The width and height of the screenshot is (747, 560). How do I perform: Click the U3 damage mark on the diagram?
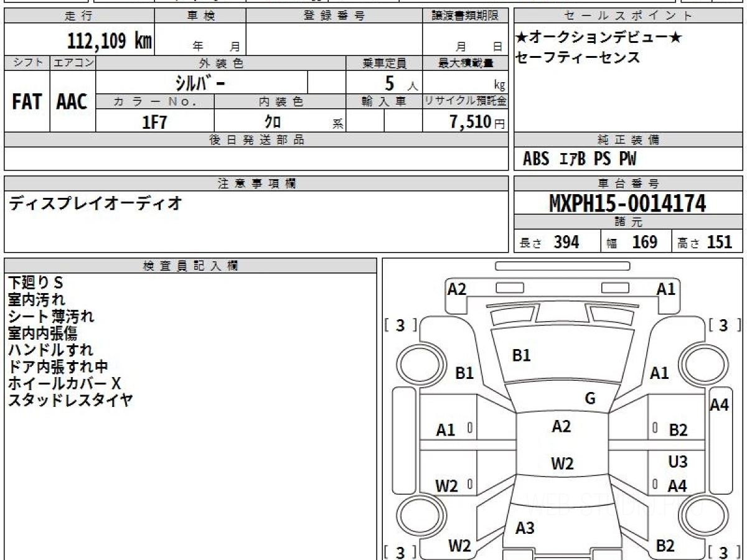(x=678, y=462)
